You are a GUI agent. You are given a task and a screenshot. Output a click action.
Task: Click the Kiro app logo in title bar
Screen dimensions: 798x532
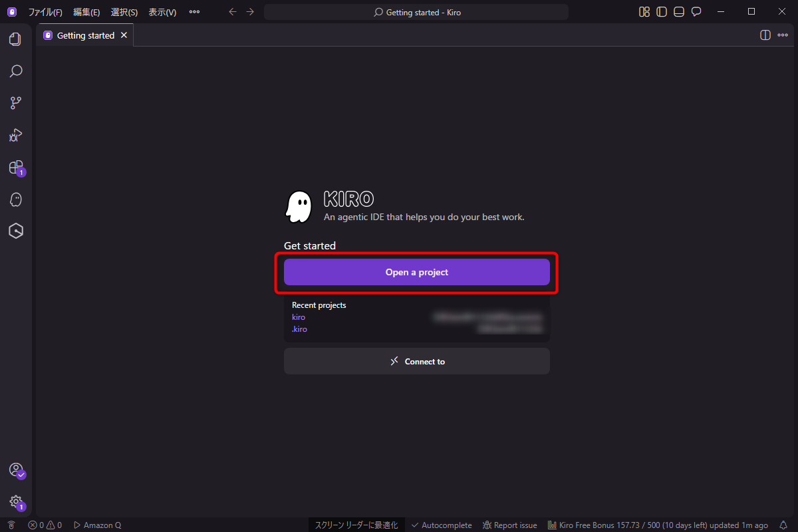click(x=12, y=12)
